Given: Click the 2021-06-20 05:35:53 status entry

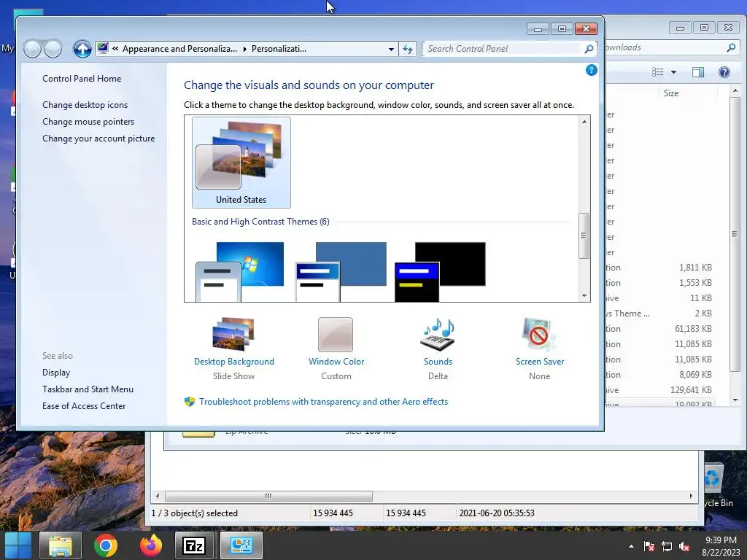Looking at the screenshot, I should (x=496, y=513).
